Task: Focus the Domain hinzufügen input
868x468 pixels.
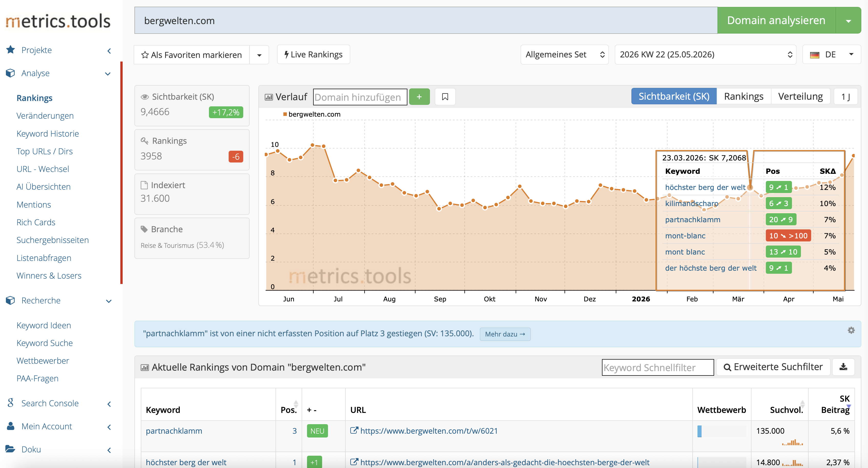Action: click(360, 97)
